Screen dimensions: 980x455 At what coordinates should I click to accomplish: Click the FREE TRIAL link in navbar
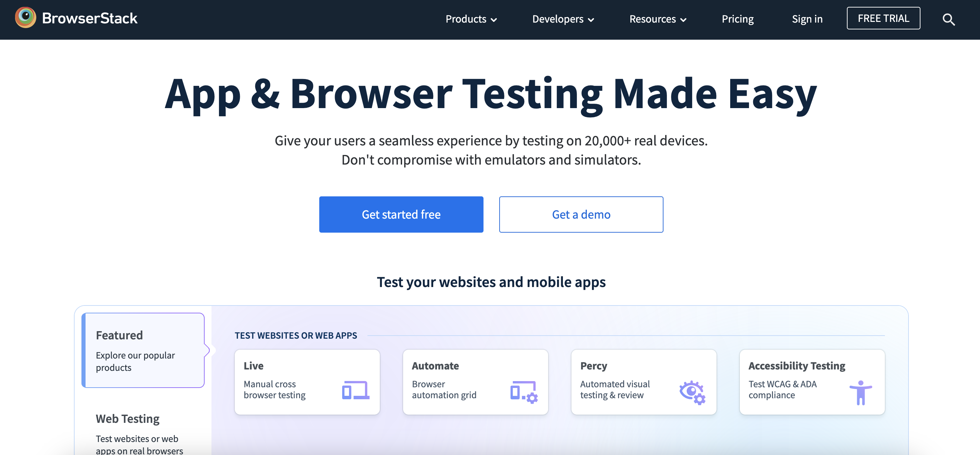click(883, 17)
